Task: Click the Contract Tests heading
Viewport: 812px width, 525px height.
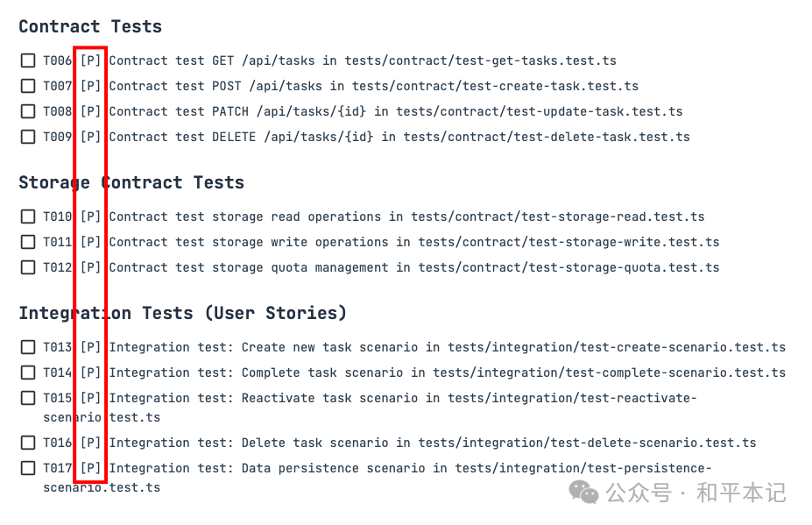Action: (x=90, y=26)
